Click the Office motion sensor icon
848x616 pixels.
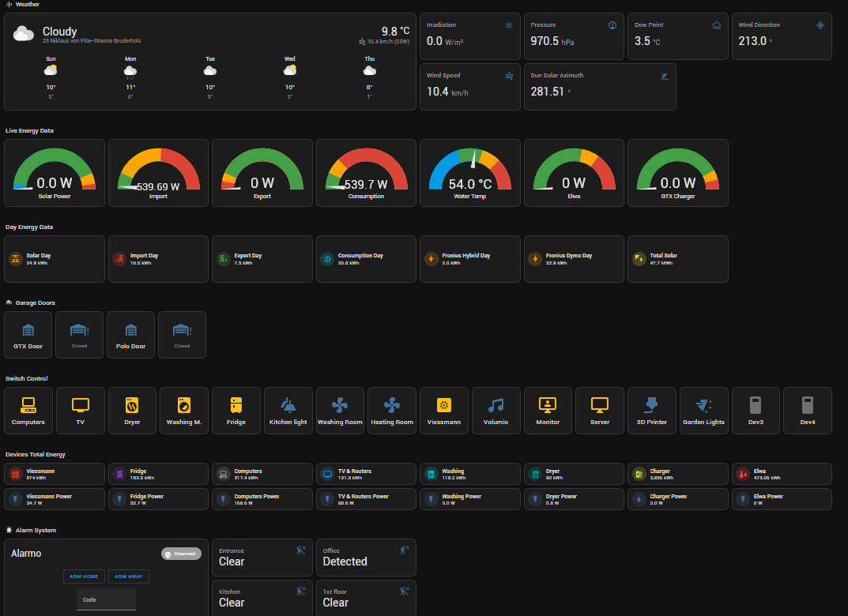[x=405, y=550]
